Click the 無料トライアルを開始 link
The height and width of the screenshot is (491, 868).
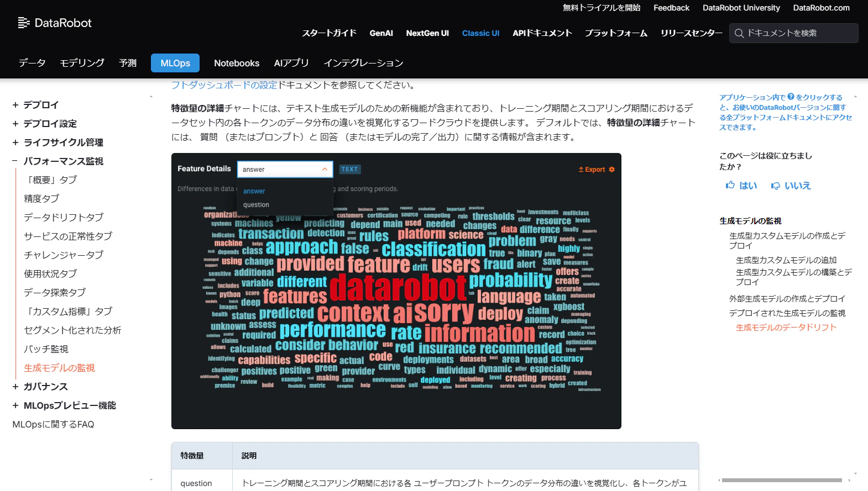pyautogui.click(x=602, y=8)
